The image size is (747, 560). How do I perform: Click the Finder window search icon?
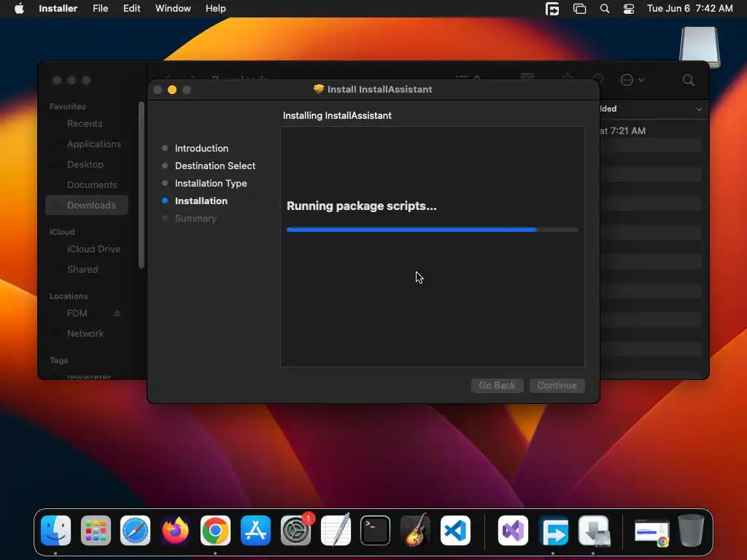coord(688,80)
